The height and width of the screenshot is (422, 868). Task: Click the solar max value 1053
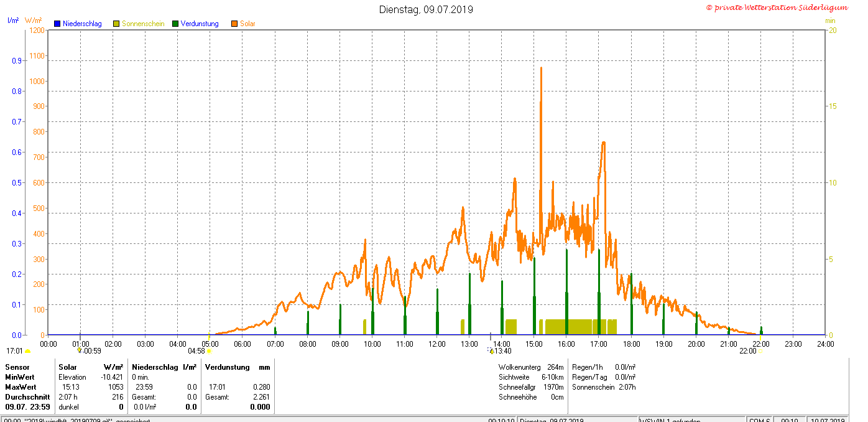click(x=116, y=387)
